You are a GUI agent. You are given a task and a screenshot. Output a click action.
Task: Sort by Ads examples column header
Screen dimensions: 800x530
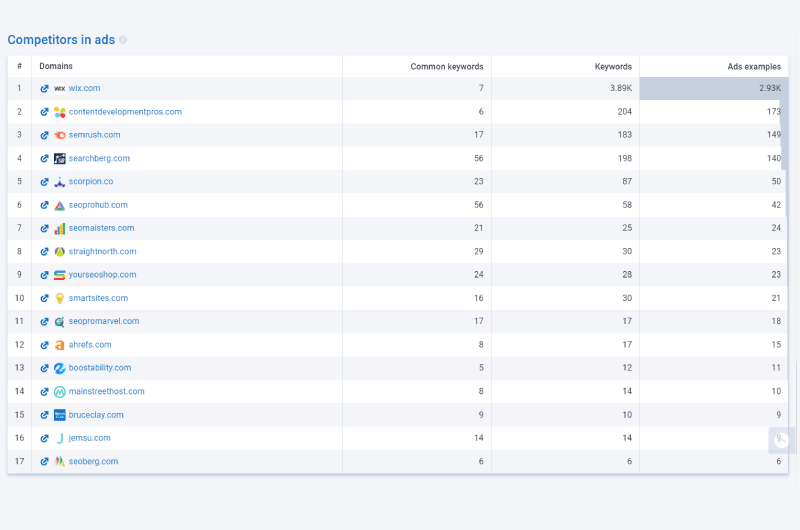click(754, 66)
